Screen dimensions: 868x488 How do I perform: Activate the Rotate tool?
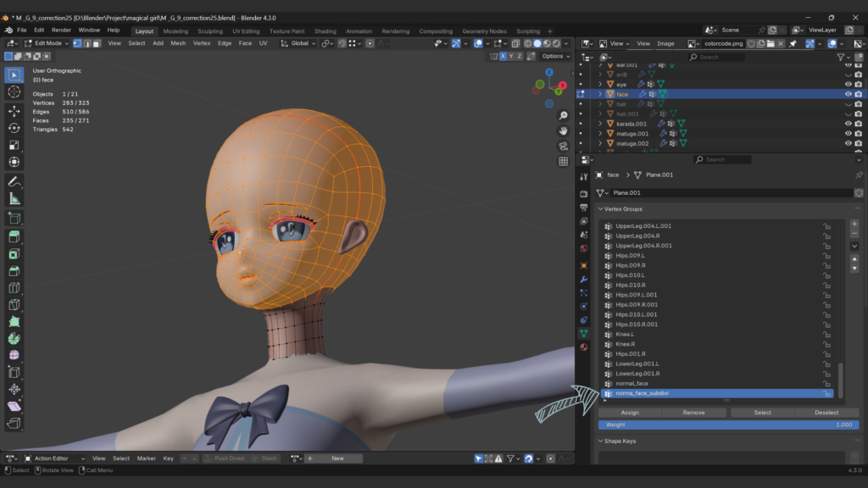14,128
